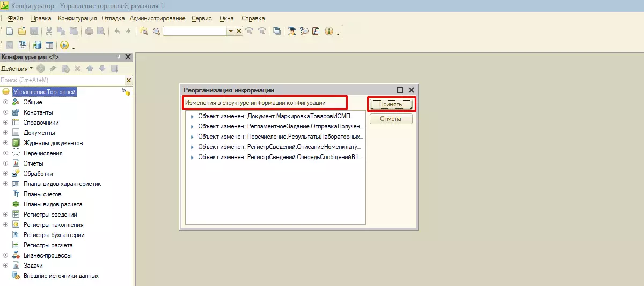Click the Delete X icon in Конфигурация toolbar
644x286 pixels.
(77, 68)
